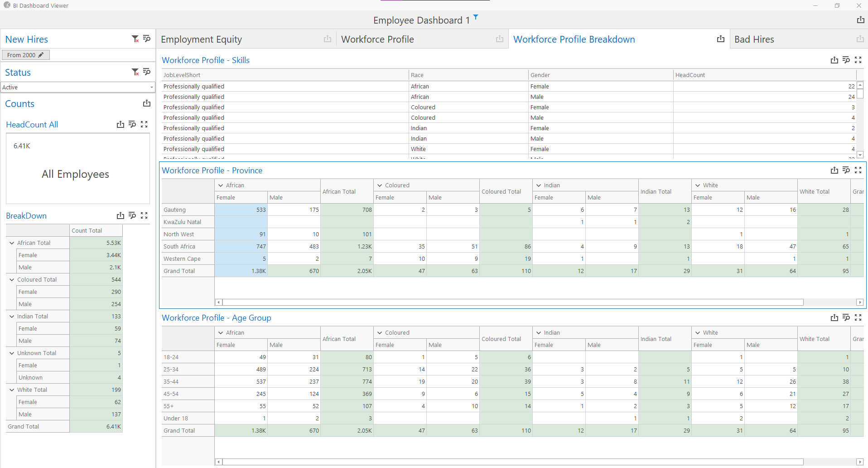Collapse Coloured column in Age Group pivot
The width and height of the screenshot is (868, 468).
[380, 333]
